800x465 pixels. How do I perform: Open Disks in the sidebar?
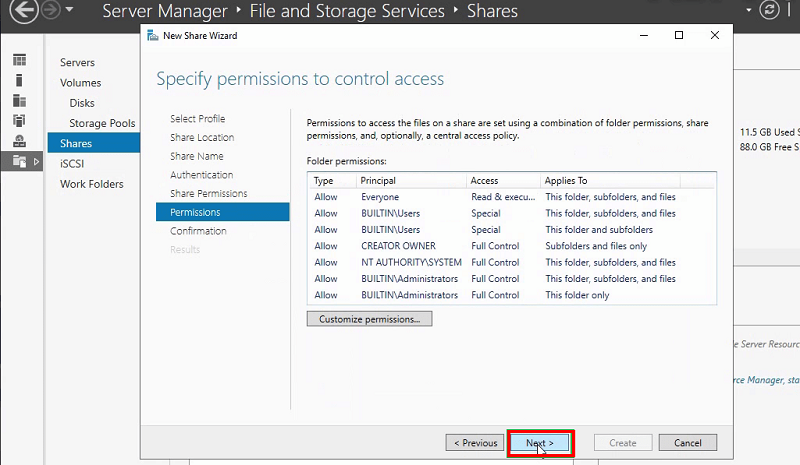point(82,103)
